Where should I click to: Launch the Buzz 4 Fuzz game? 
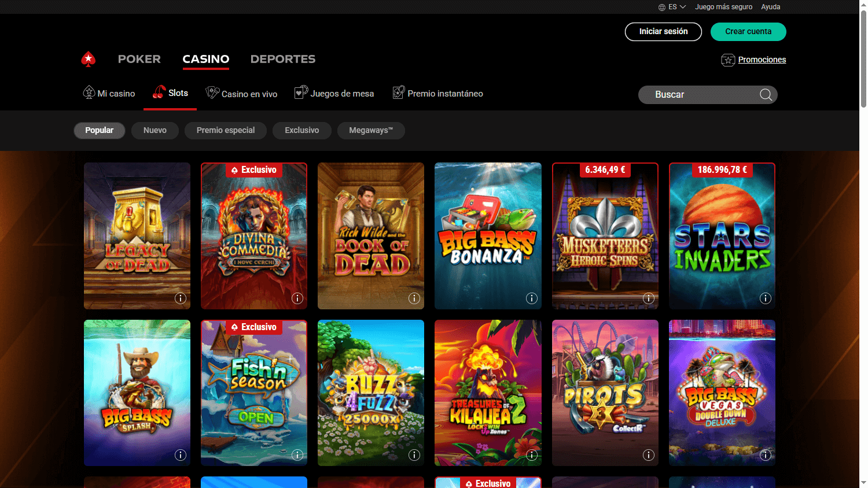click(371, 393)
